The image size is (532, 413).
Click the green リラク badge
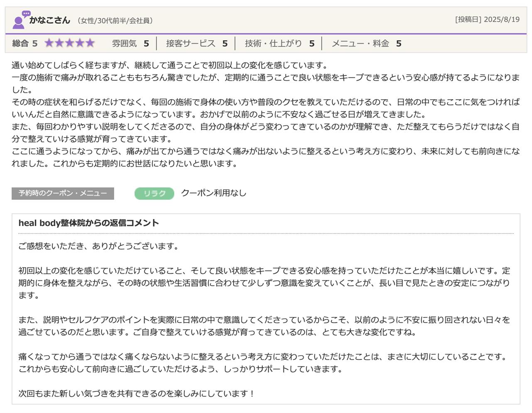[x=154, y=193]
